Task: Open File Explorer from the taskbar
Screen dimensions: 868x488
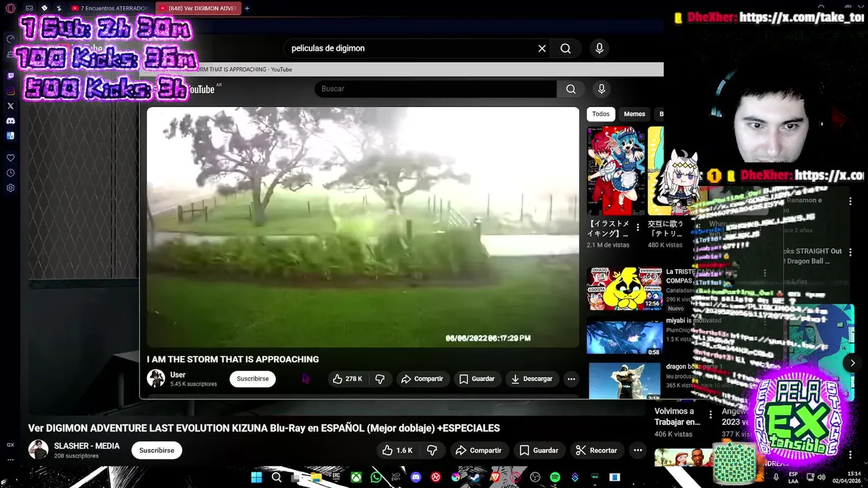Action: [316, 477]
